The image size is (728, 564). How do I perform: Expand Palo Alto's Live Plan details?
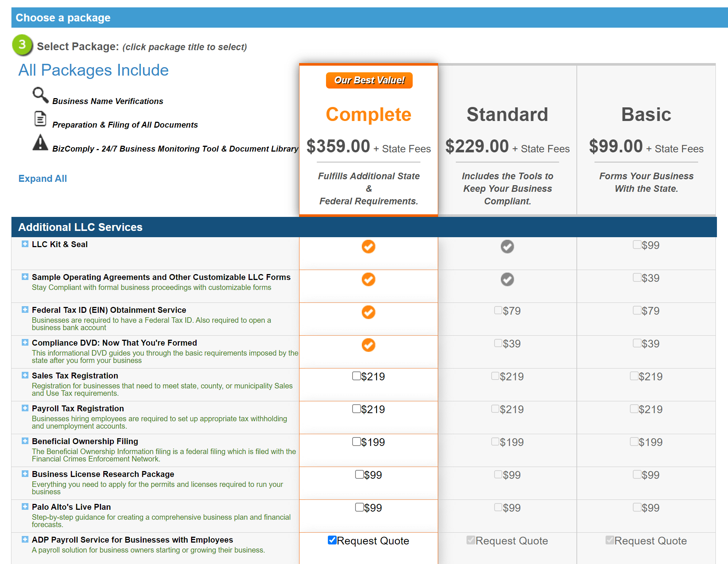pyautogui.click(x=25, y=506)
